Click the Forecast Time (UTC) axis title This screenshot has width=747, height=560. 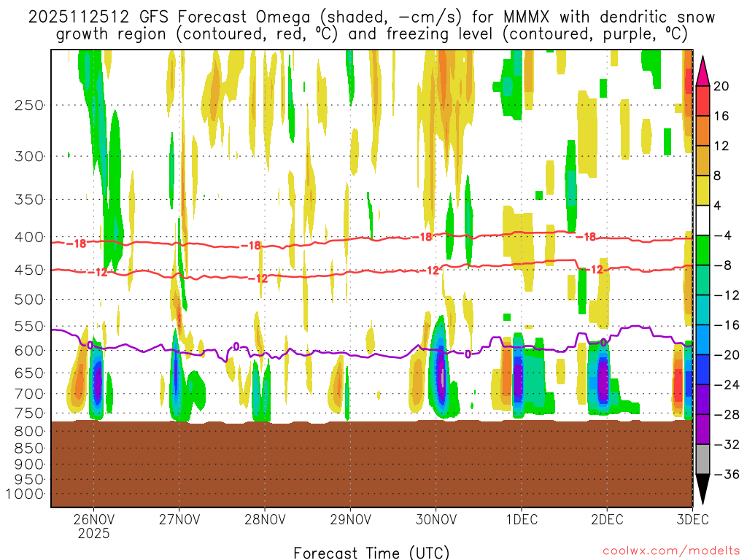(x=371, y=552)
